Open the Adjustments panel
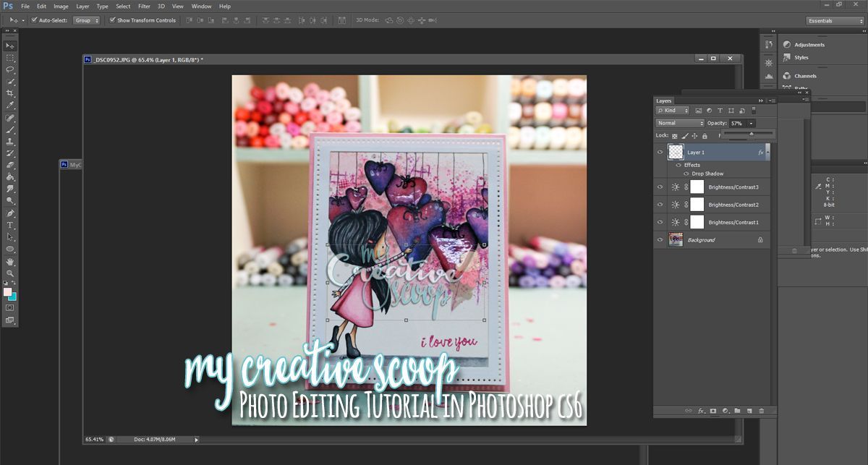The width and height of the screenshot is (868, 465). (x=809, y=45)
